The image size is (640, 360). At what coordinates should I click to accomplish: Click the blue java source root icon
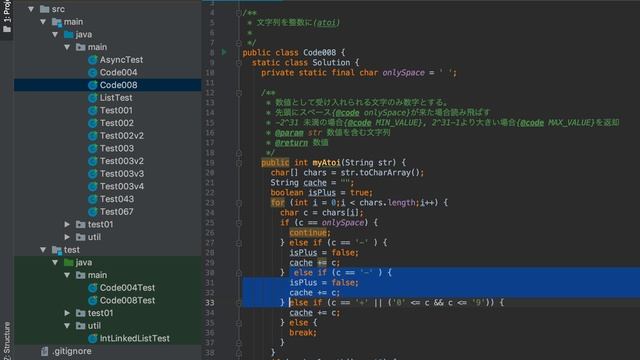click(x=69, y=34)
